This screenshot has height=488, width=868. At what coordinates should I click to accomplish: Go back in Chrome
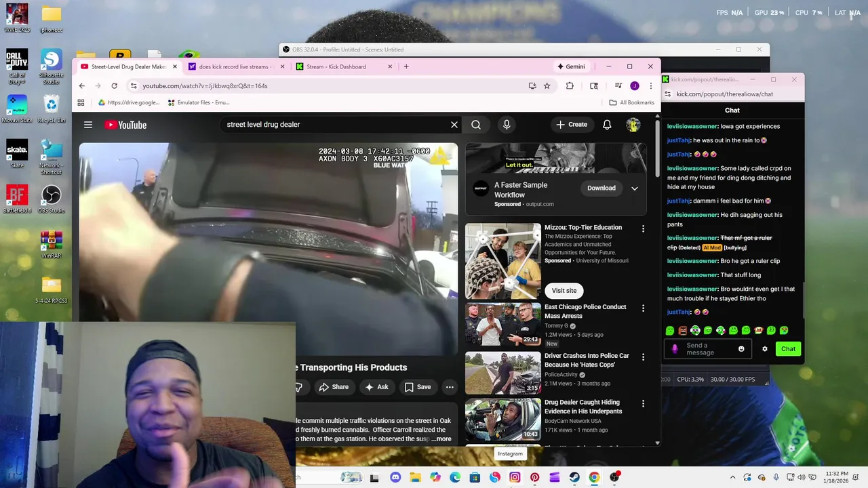82,86
